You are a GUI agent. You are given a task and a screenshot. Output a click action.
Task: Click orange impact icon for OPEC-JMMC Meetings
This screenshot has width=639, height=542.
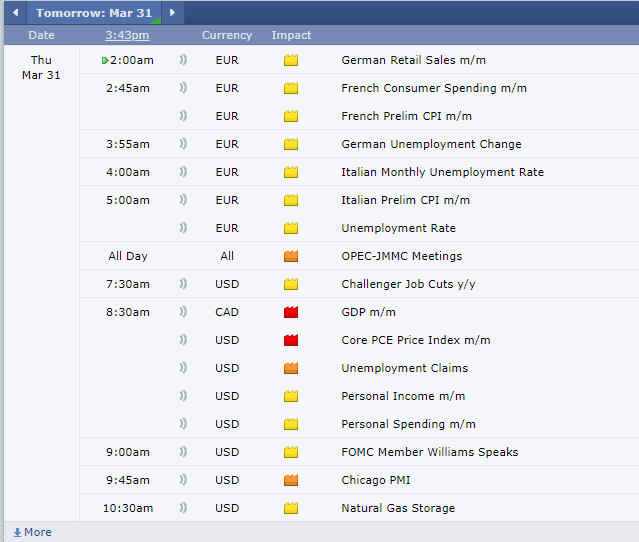[291, 256]
